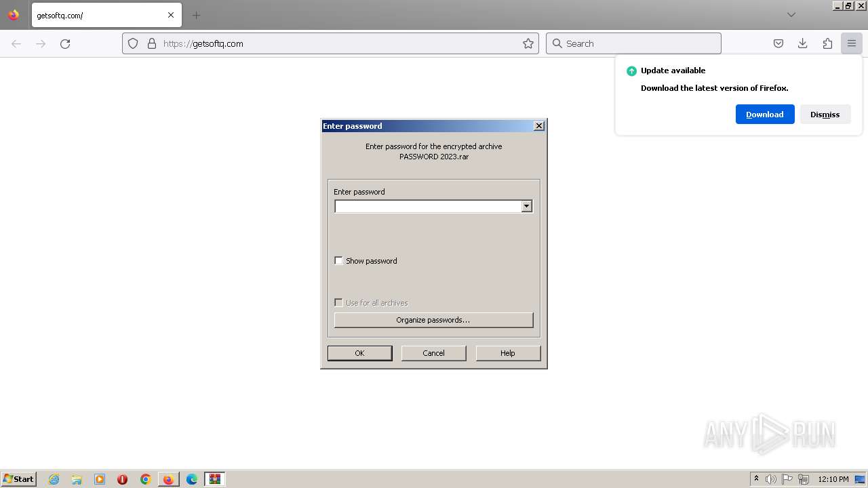Close the Enter password dialog
This screenshot has width=868, height=488.
coord(539,126)
